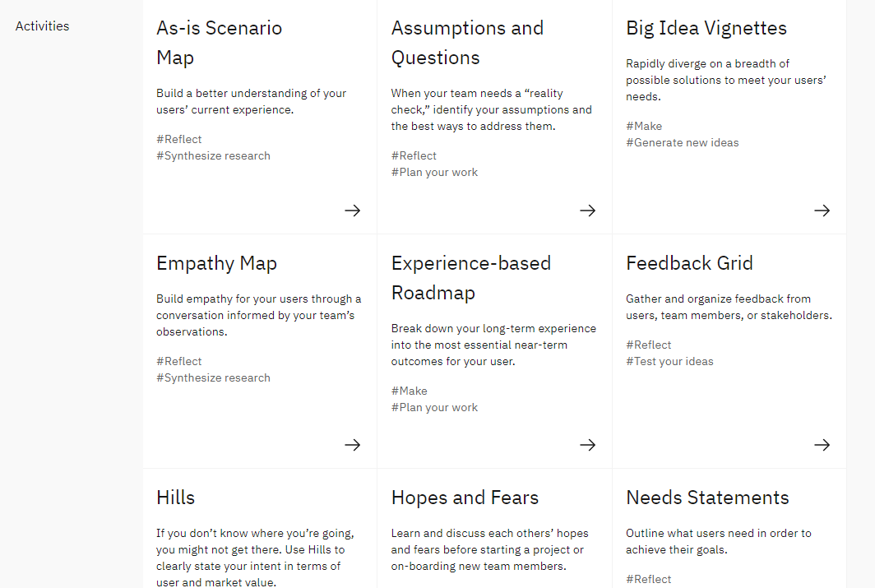Click the #Make tag on Big Idea Vignettes
Screen dimensions: 875x588
coord(644,125)
